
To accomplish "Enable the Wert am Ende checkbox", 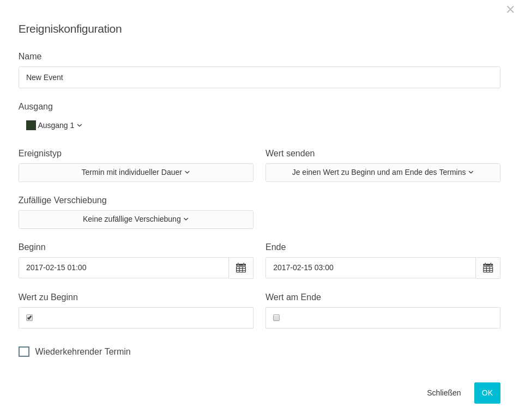I will pyautogui.click(x=276, y=318).
